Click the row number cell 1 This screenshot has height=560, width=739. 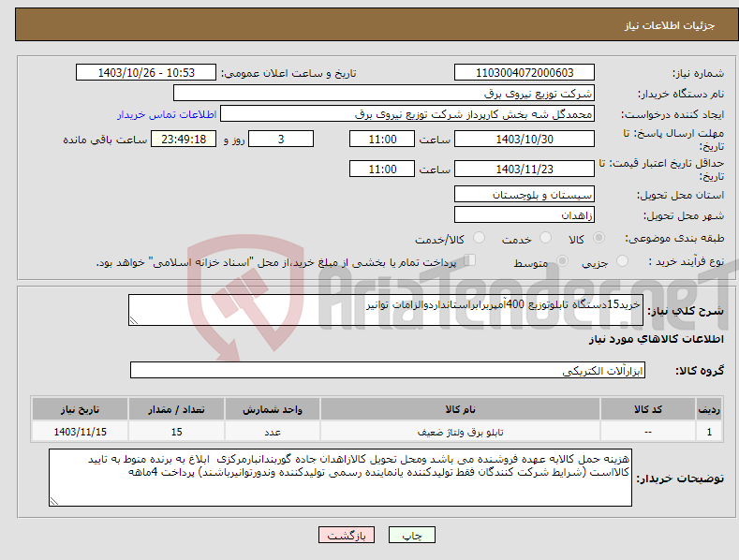point(709,432)
